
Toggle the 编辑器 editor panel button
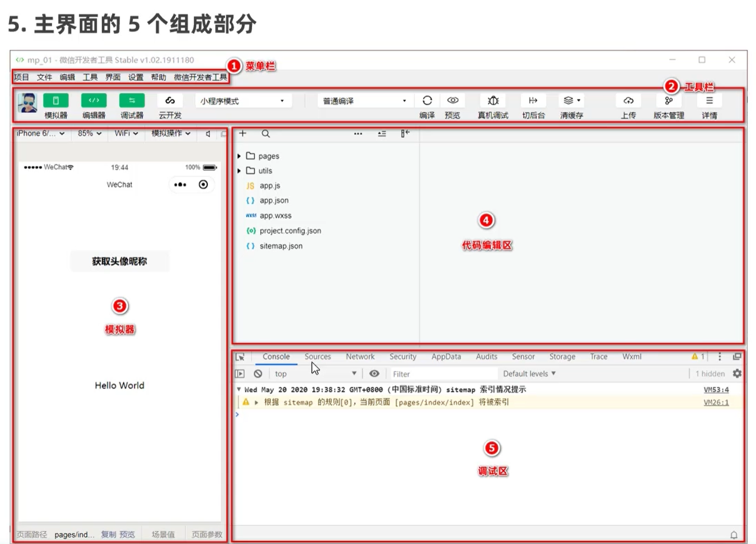pyautogui.click(x=94, y=101)
